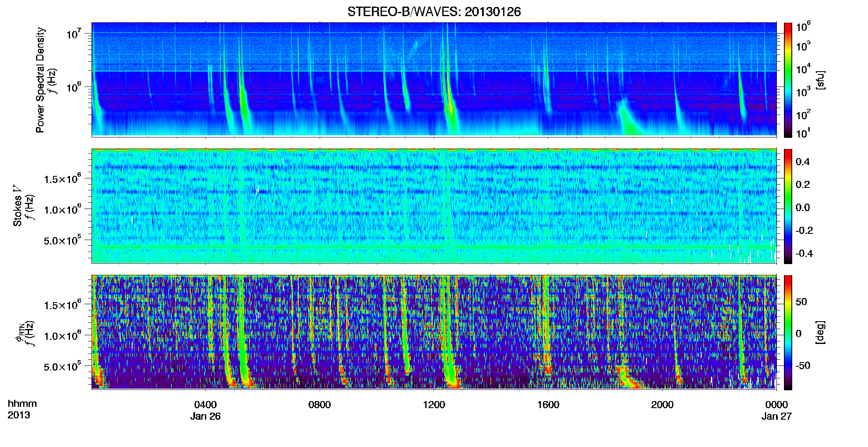Image resolution: width=868 pixels, height=447 pixels.
Task: Click the Stokes V colorbar
Action: 788,206
